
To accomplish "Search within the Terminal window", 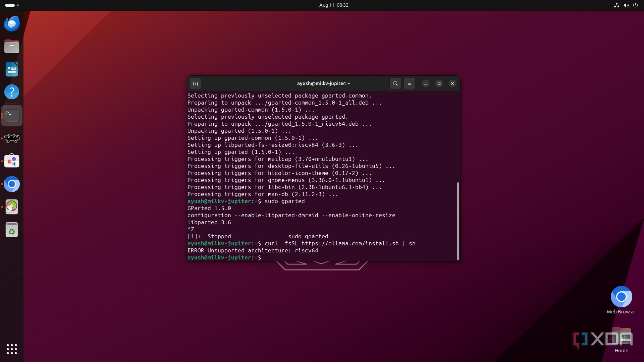I will coord(395,83).
